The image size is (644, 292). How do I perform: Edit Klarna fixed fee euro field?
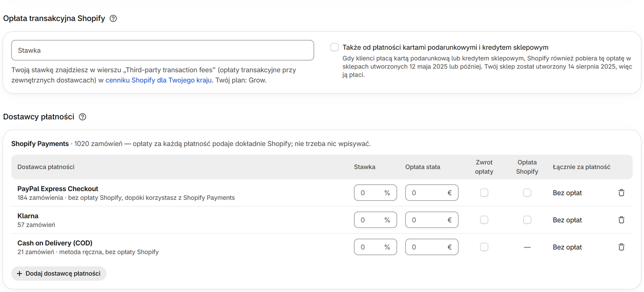[432, 220]
